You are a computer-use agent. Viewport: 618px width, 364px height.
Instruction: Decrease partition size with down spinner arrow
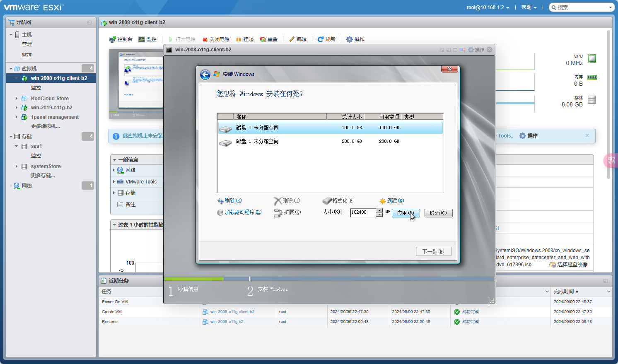point(379,215)
